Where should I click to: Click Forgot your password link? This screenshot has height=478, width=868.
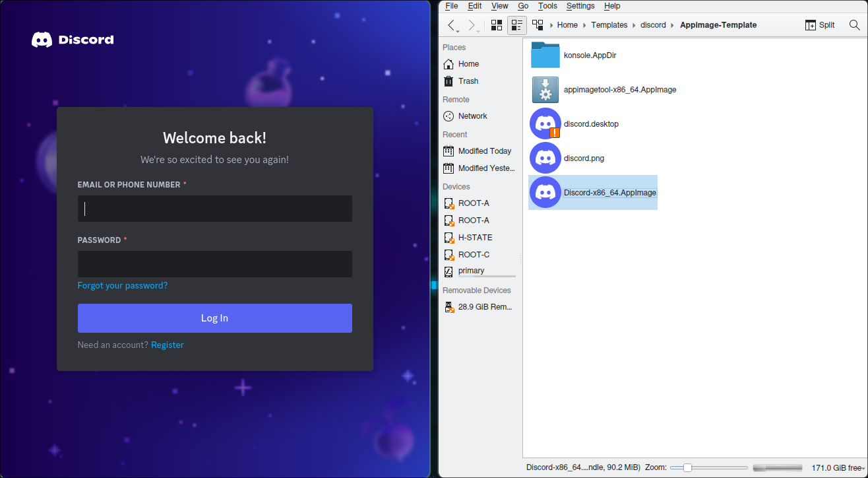tap(123, 286)
